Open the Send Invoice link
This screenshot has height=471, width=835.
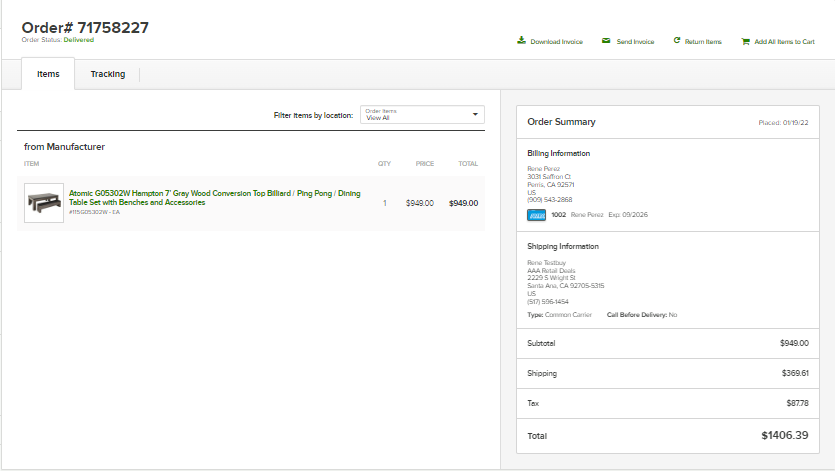click(x=635, y=42)
